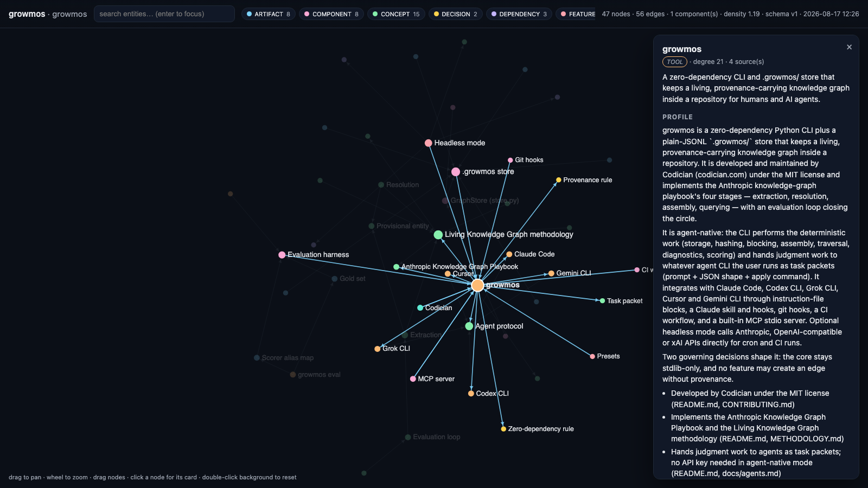
Task: Select the dimmed Evaluation loop node
Action: click(x=408, y=438)
